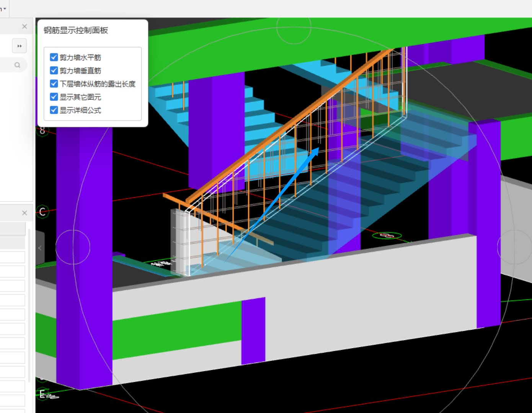Select axis label 8 in viewport

click(42, 130)
